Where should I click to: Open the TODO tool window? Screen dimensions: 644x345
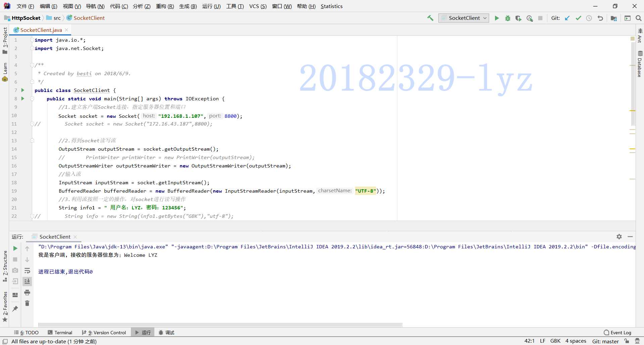(x=26, y=333)
